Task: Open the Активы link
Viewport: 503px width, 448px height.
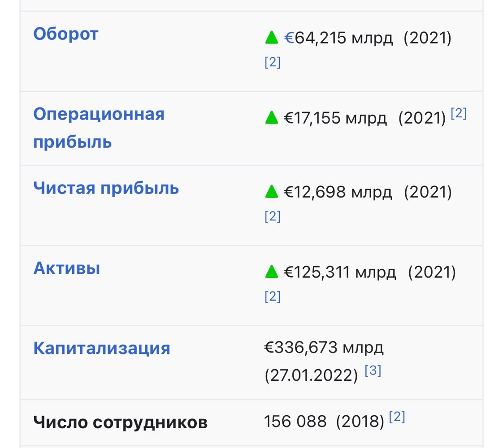Action: pyautogui.click(x=67, y=268)
